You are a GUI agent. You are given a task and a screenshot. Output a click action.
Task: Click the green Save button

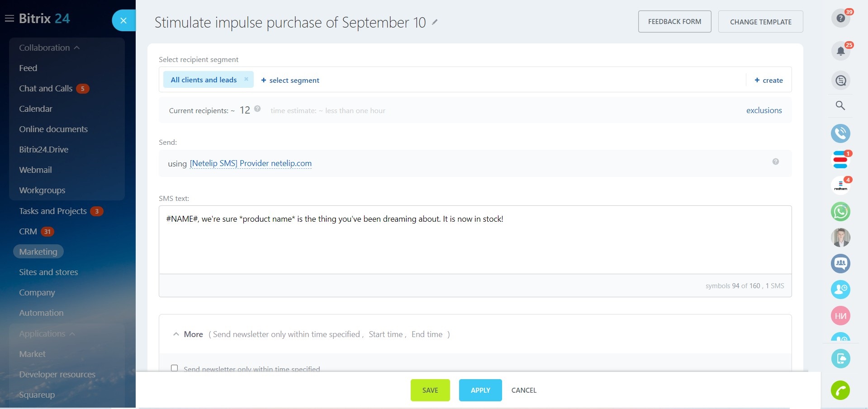[x=430, y=390]
